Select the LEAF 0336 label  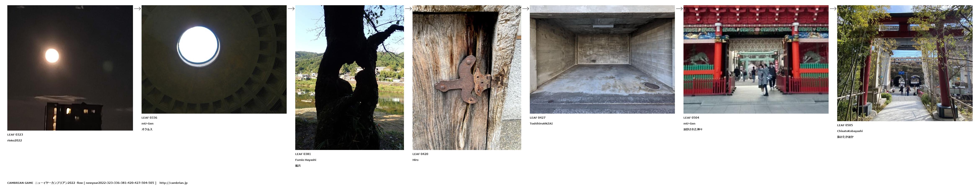click(x=149, y=118)
